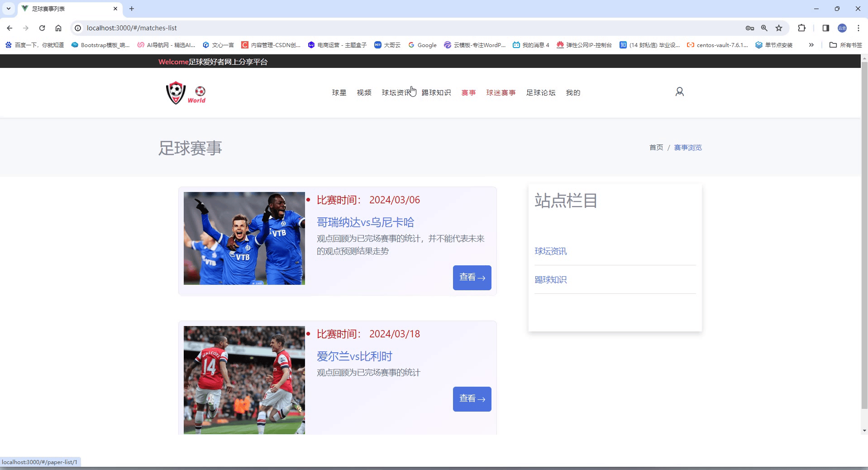Screen dimensions: 868x470
Task: Click 查看 for 哥瑞纳达vs乌尼卡哈 match
Action: pos(472,278)
